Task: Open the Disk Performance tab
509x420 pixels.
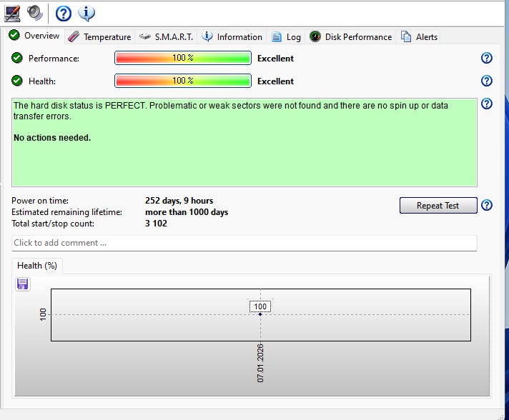Action: tap(350, 36)
